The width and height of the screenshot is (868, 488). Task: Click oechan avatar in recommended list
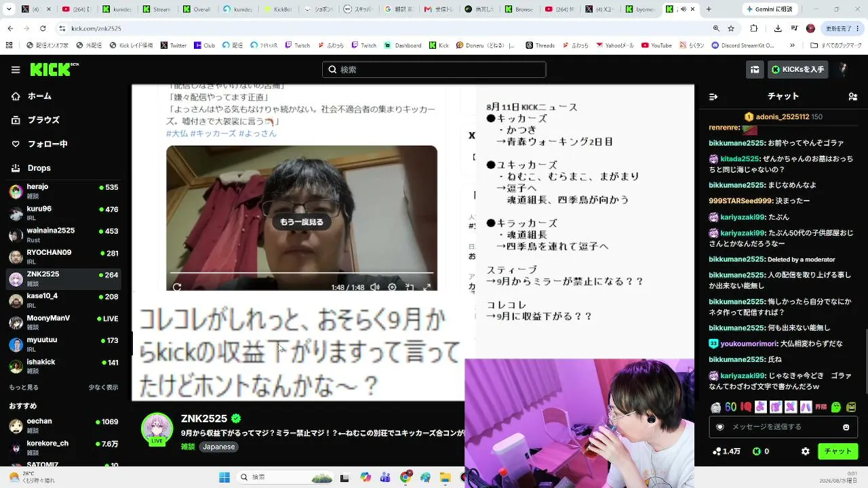[16, 425]
